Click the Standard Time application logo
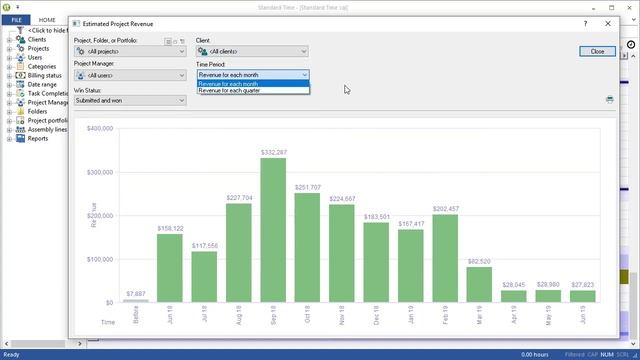This screenshot has width=640, height=360. coord(6,7)
